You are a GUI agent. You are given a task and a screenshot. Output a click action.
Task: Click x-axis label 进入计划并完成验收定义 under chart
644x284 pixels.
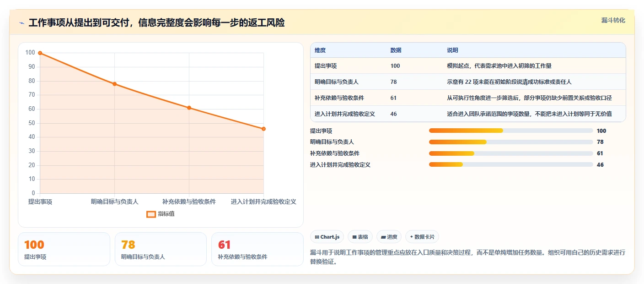point(263,202)
